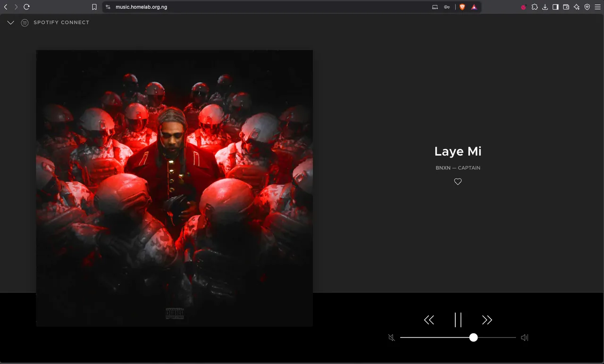Click the Spotify logo icon
This screenshot has height=364, width=604.
click(x=25, y=23)
